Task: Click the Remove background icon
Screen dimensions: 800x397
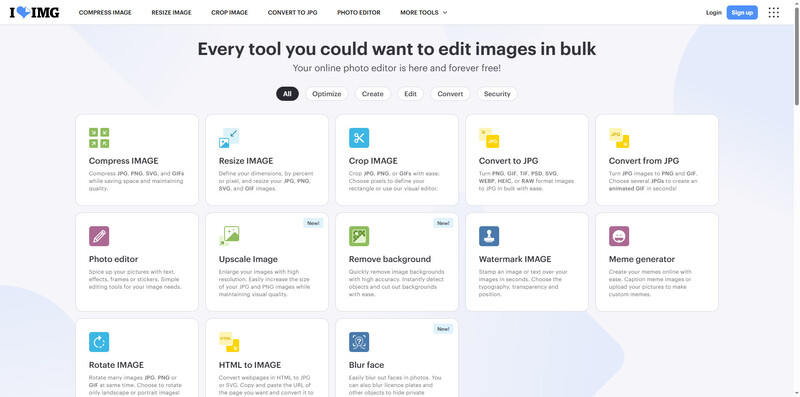Action: [359, 236]
